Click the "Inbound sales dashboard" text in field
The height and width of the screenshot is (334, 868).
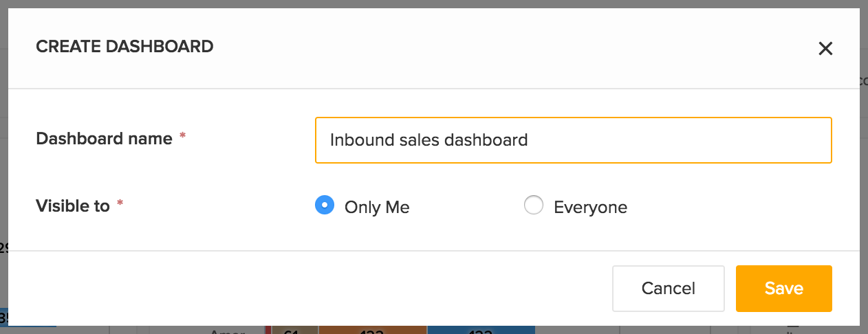pos(428,140)
